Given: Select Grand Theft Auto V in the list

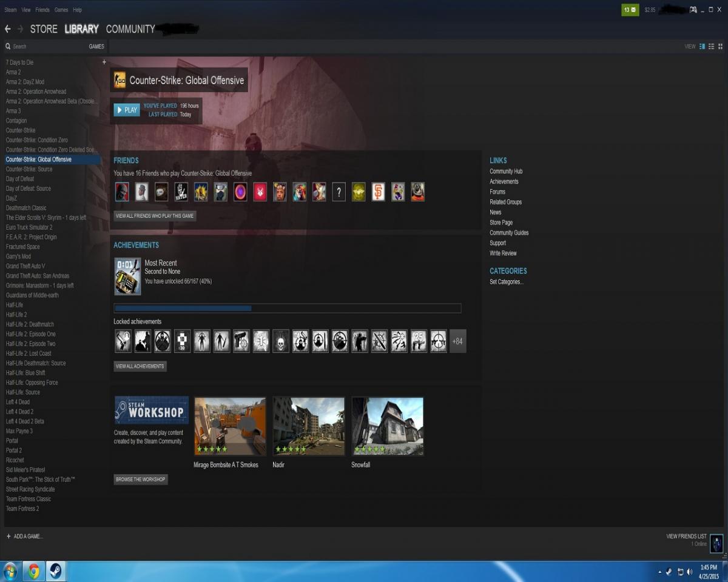Looking at the screenshot, I should tap(25, 266).
